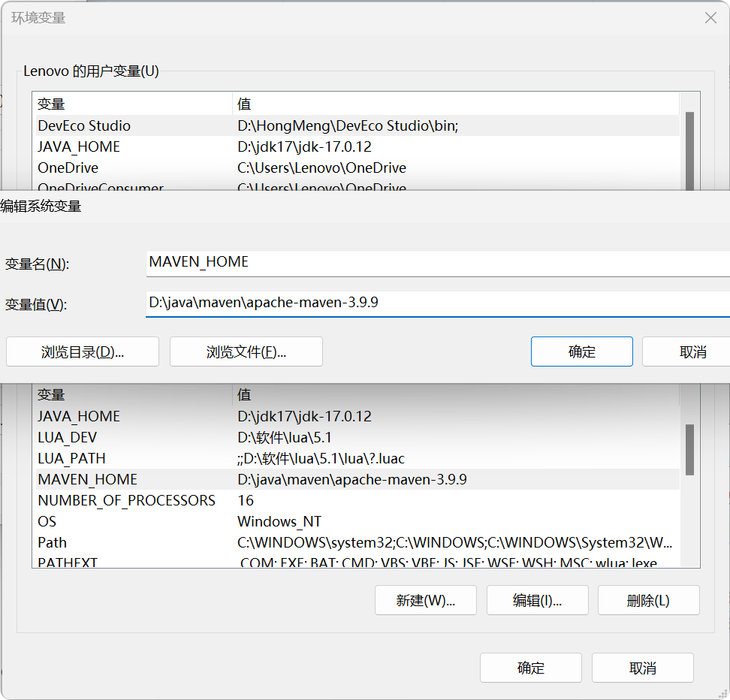
Task: Select LUA_PATH system variable row
Action: 357,458
